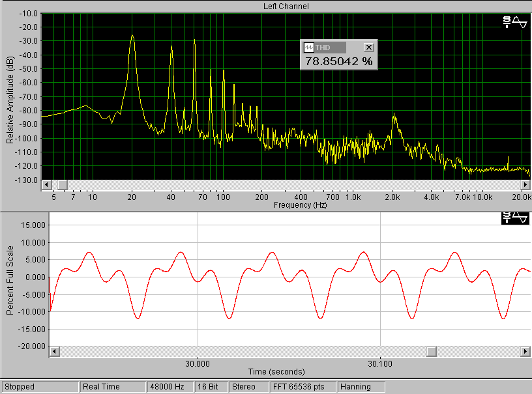This screenshot has width=532, height=394.
Task: Click the 30.100 time axis label
Action: 380,364
